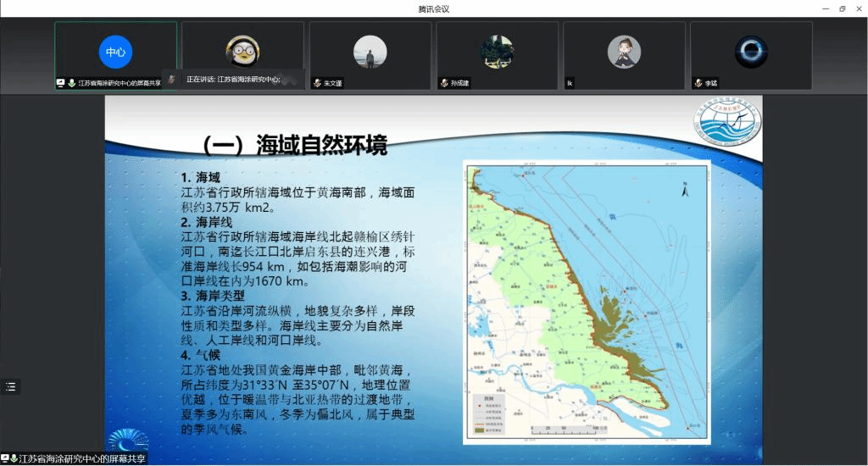Click the microphone icon beside 李猛
This screenshot has height=466, width=868.
[x=698, y=83]
